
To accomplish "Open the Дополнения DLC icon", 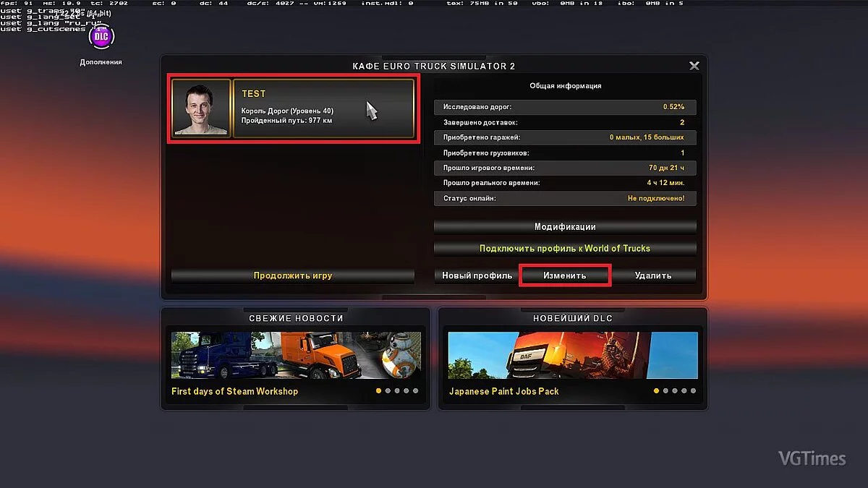I will click(101, 36).
